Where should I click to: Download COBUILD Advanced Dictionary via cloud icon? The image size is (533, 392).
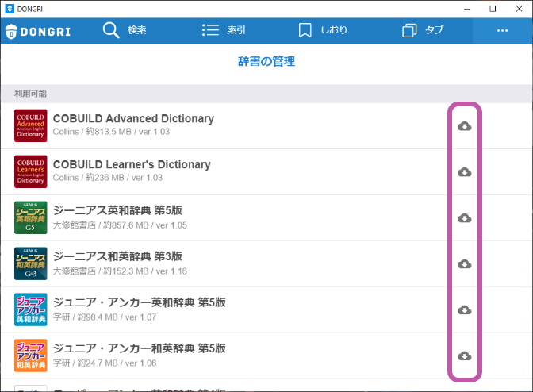464,126
